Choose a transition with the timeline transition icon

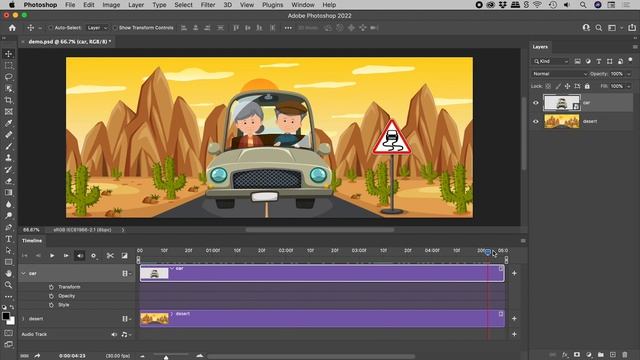pyautogui.click(x=124, y=256)
